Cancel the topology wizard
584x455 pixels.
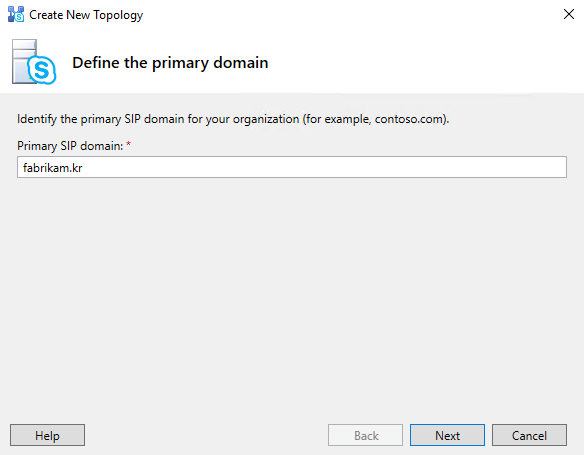[x=529, y=435]
